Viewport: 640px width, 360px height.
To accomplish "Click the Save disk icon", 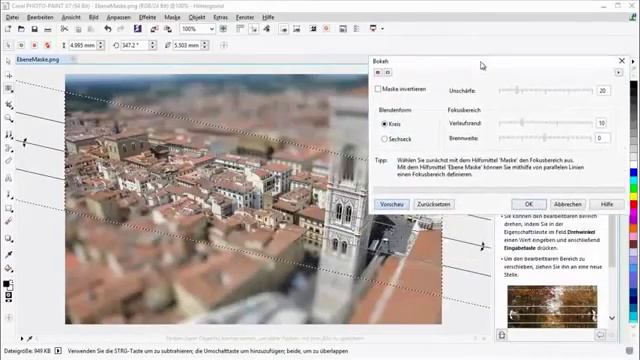I will pyautogui.click(x=35, y=29).
